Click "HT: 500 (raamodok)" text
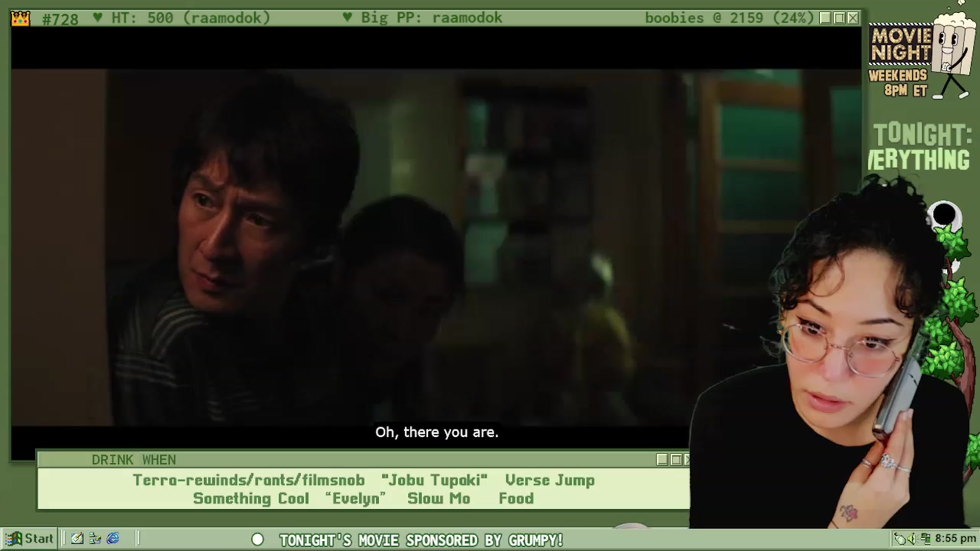The image size is (980, 551). [x=190, y=18]
